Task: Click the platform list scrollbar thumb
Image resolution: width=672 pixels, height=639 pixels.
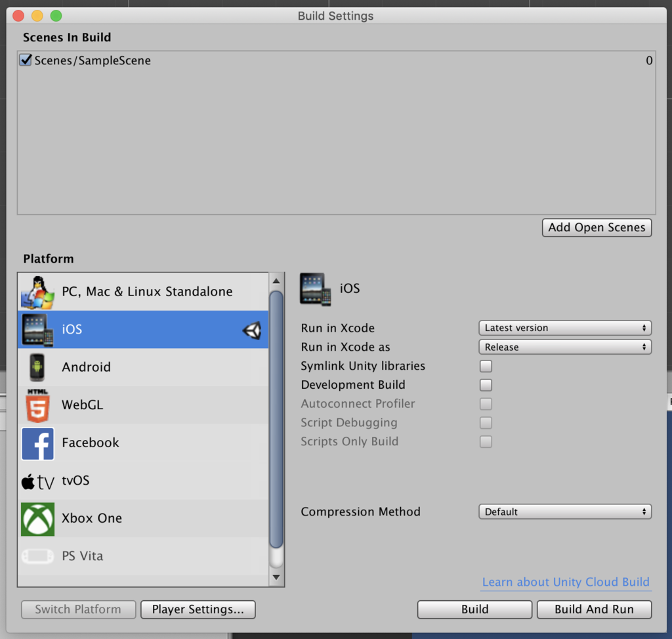Action: (x=276, y=420)
